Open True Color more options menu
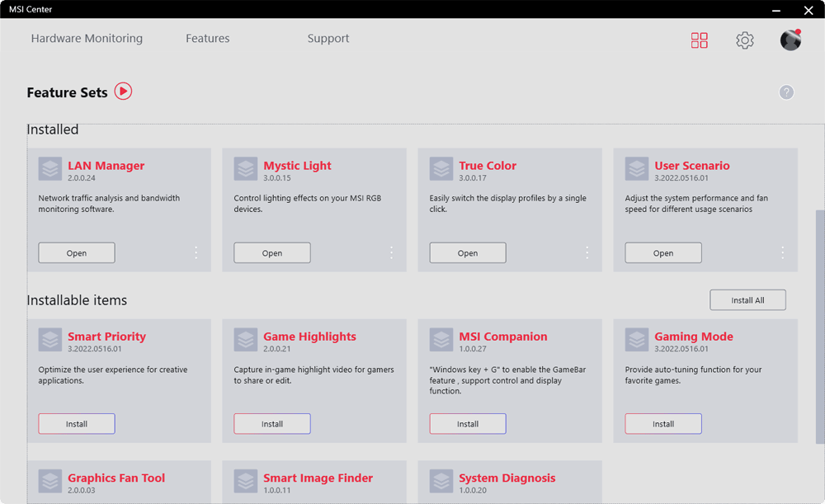 [x=587, y=252]
